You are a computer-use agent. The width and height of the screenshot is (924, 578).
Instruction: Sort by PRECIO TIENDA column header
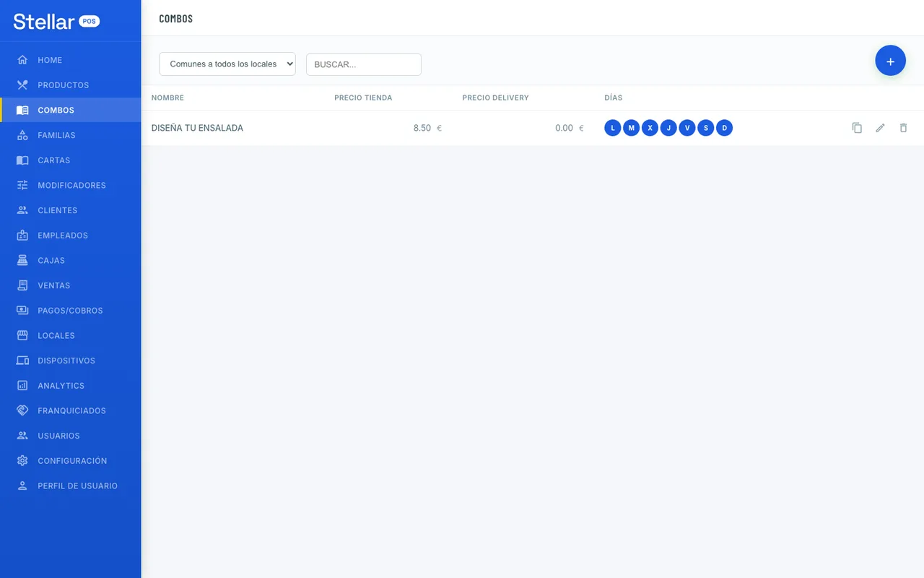click(363, 98)
